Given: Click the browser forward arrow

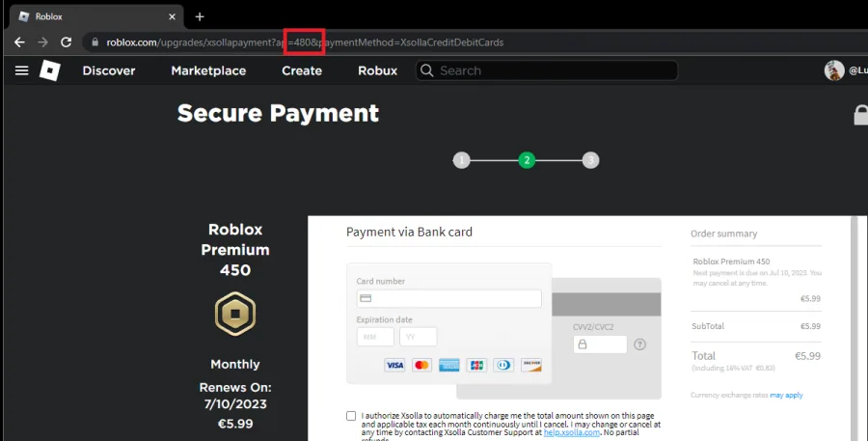Looking at the screenshot, I should pos(42,42).
